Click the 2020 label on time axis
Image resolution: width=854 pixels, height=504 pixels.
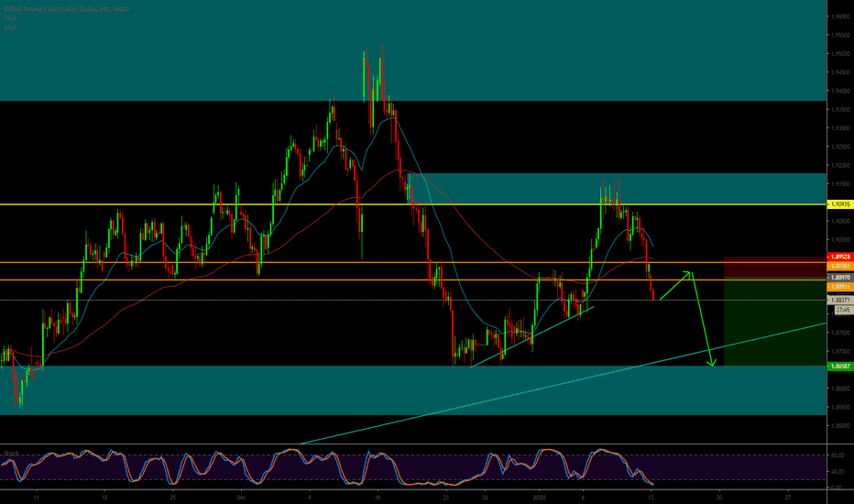pyautogui.click(x=538, y=496)
